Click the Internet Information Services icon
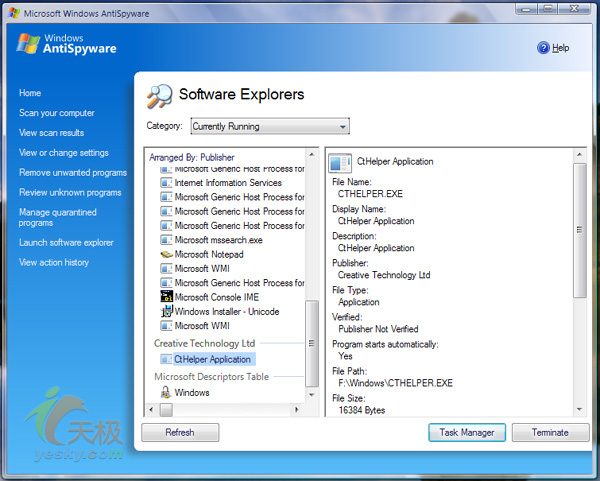This screenshot has width=600, height=481. pos(166,183)
